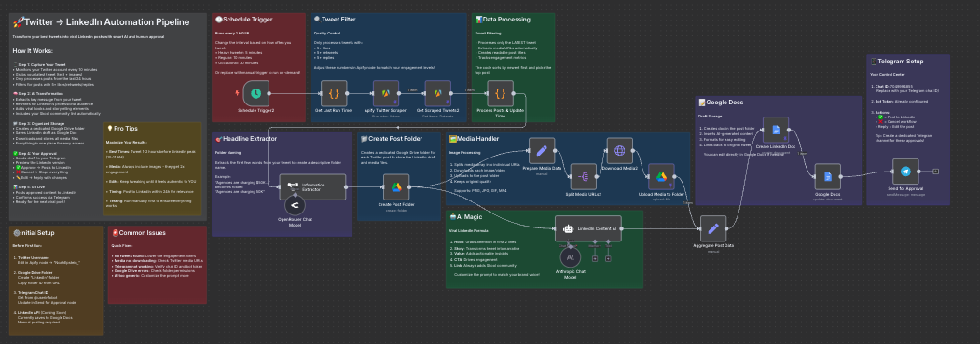Viewport: 980px width, 344px height.
Task: Click the output connector of Create Post Folder
Action: (x=409, y=187)
